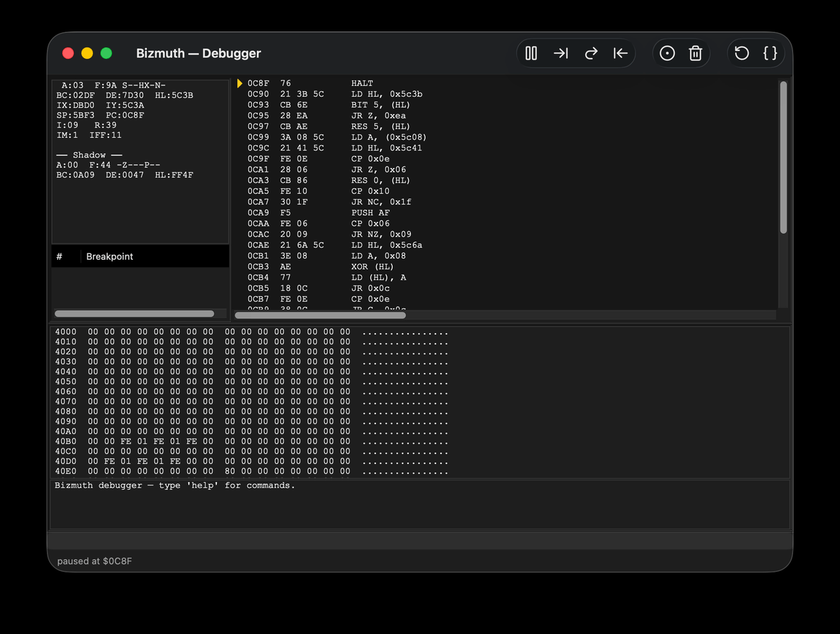Click the HL:5C3B register value
Image resolution: width=840 pixels, height=634 pixels.
tap(174, 95)
